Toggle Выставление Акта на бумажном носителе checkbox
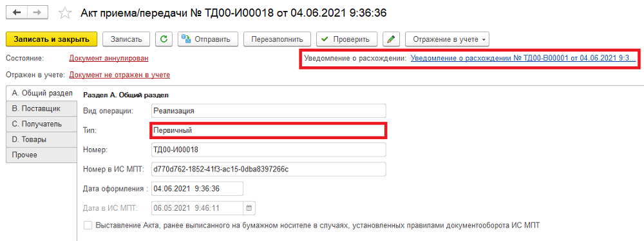644x241 pixels. coord(88,225)
